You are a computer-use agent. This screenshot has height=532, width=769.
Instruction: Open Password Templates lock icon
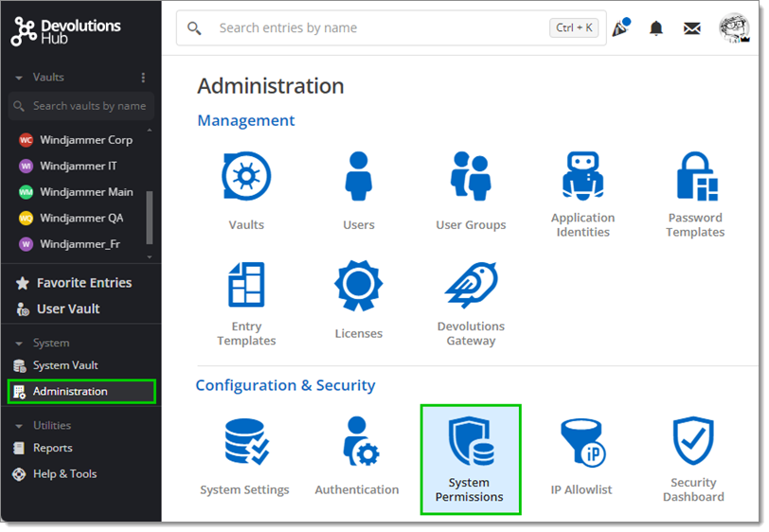pyautogui.click(x=697, y=175)
